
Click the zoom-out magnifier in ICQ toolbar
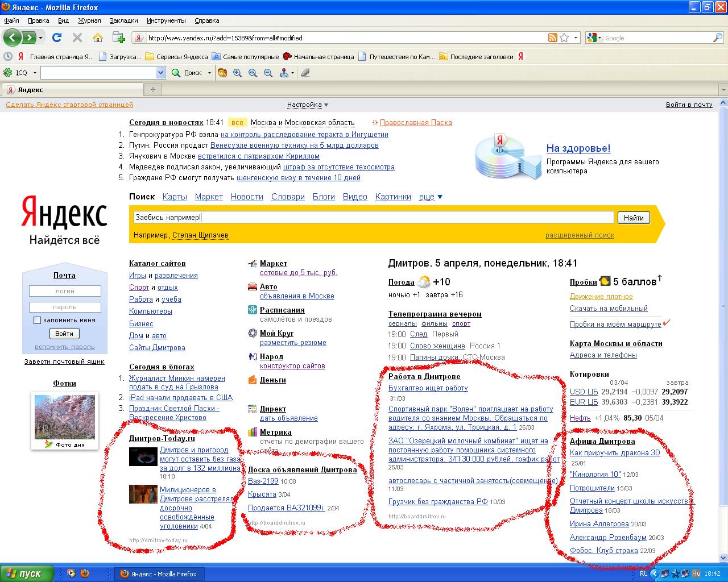(268, 73)
